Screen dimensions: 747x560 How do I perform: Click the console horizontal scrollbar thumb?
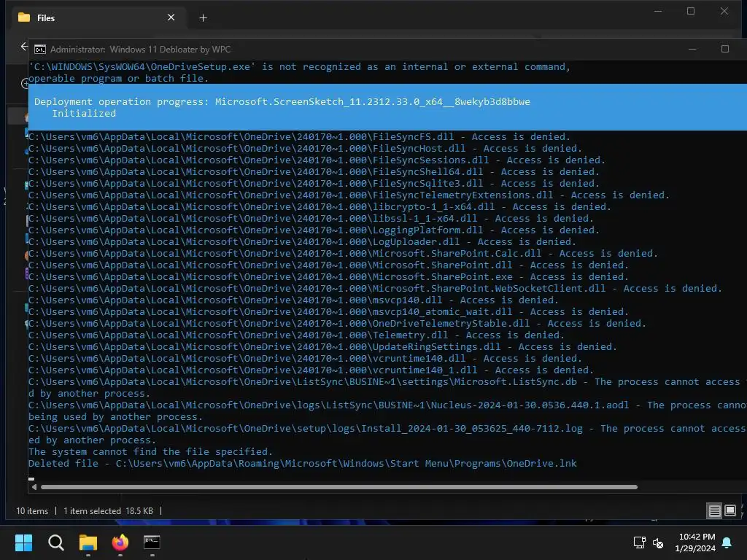pyautogui.click(x=338, y=487)
